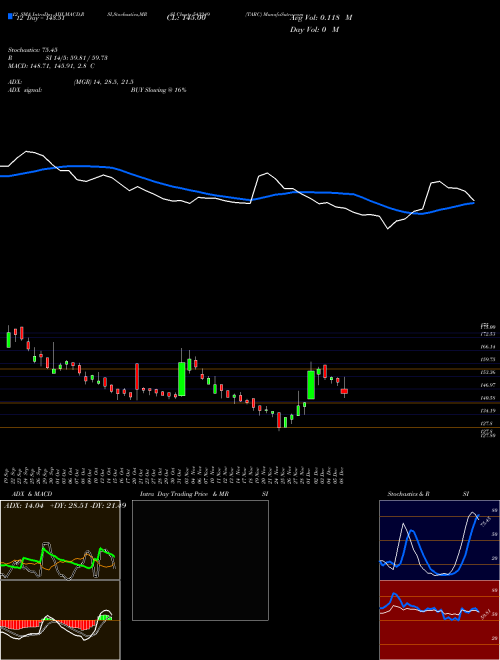Click the lowest red candle in November
Viewport: 500px width, 660px height.
coord(279,420)
